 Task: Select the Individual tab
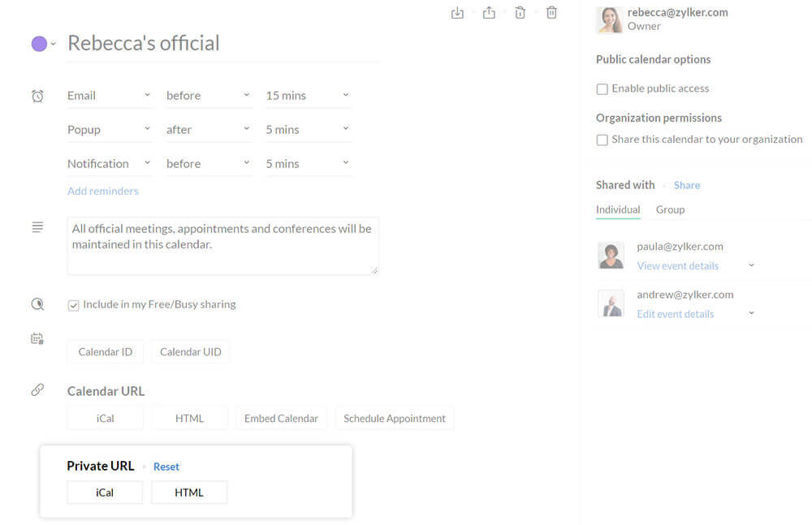pyautogui.click(x=618, y=209)
